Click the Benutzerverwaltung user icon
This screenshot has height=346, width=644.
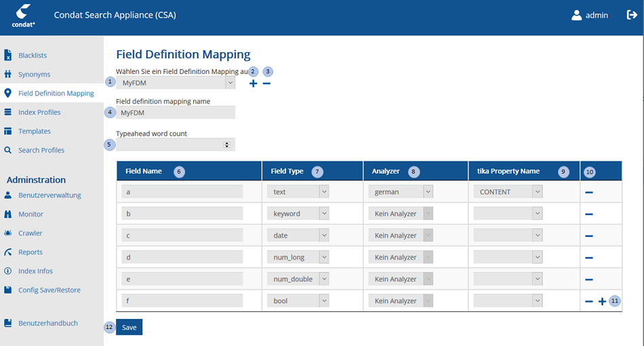(8, 195)
